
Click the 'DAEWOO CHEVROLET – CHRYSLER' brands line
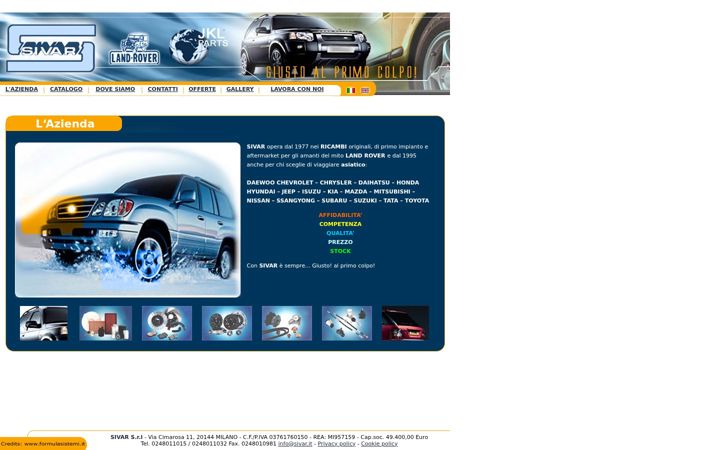333,182
